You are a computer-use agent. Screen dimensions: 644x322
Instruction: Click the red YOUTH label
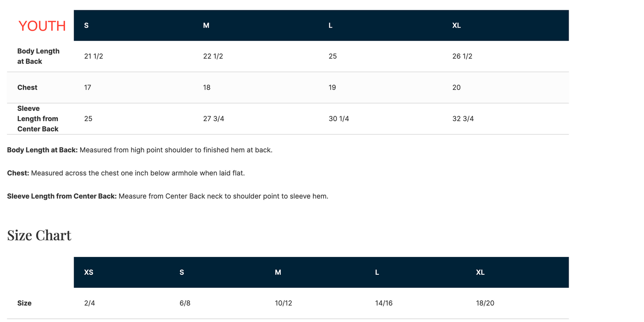pyautogui.click(x=42, y=26)
